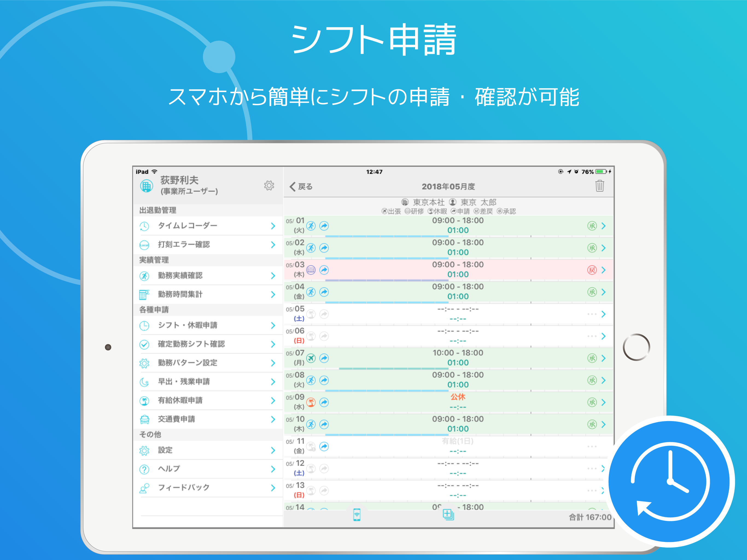The image size is (747, 560).
Task: Tap the taxi icon for 交通費申請
Action: (144, 419)
